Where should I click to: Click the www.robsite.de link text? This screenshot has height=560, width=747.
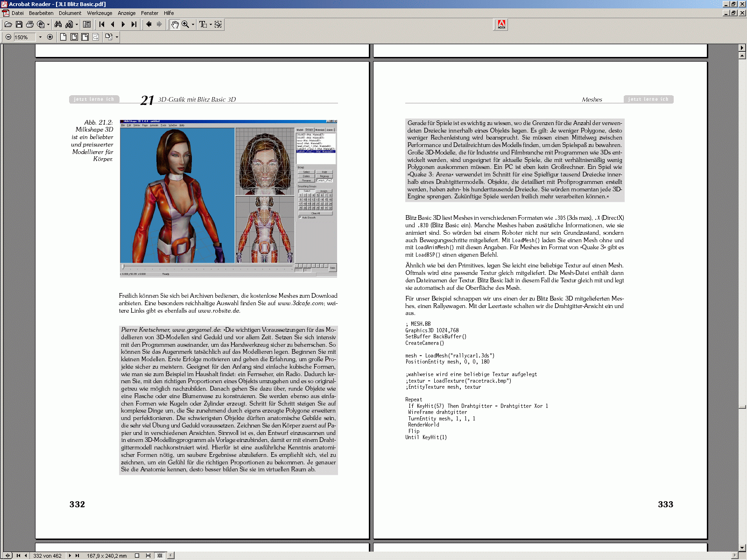[218, 311]
